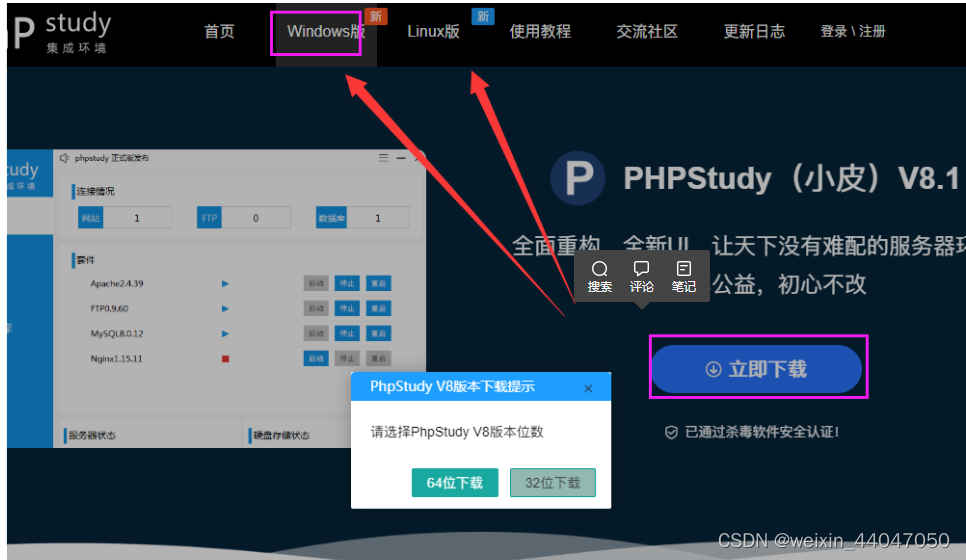Click 停止 button in Nginx1.15.11 row

tap(347, 359)
